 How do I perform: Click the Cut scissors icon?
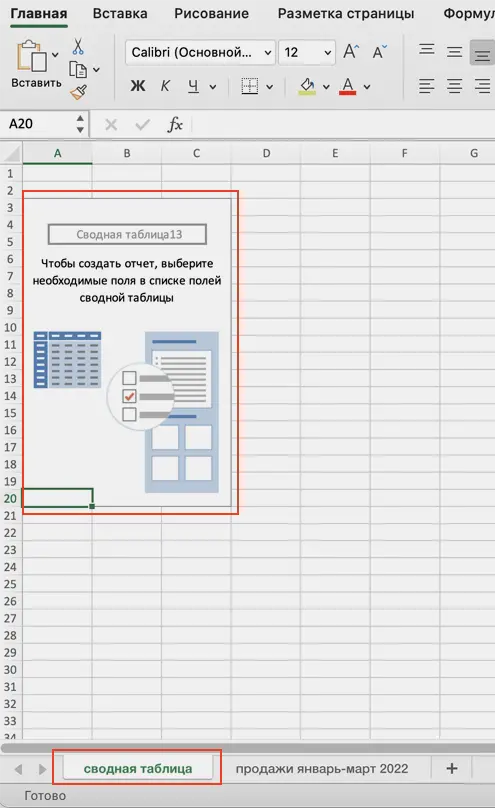tap(78, 46)
